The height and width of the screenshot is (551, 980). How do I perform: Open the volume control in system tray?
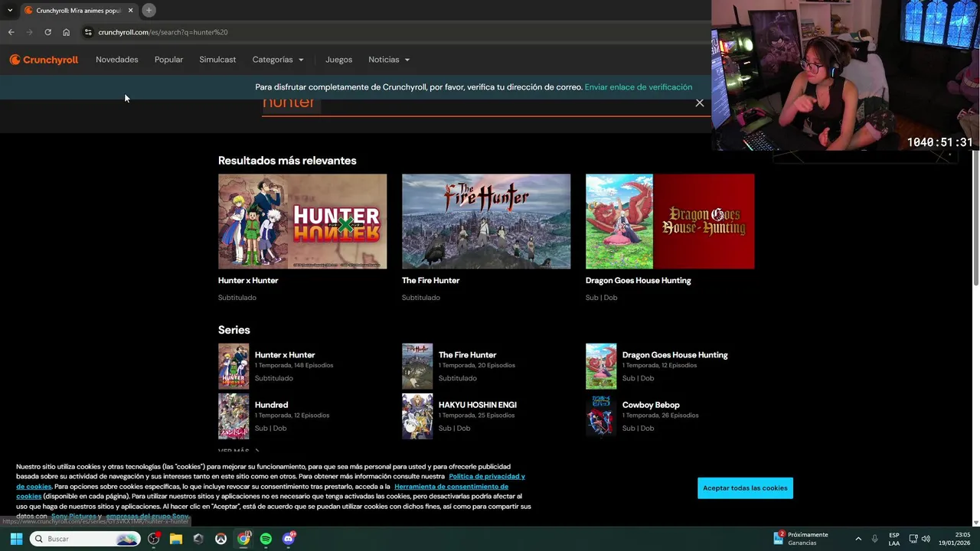pyautogui.click(x=926, y=539)
